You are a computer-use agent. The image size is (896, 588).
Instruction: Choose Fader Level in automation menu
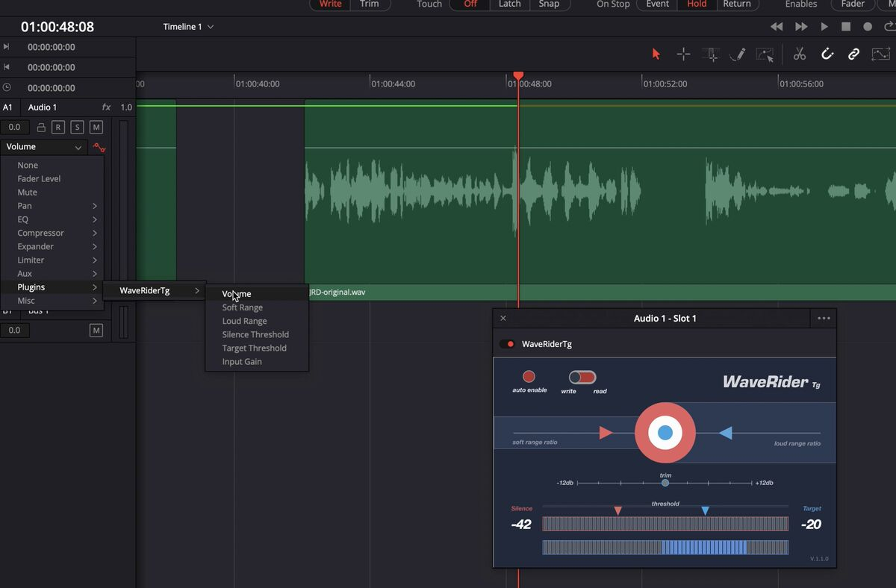tap(39, 179)
